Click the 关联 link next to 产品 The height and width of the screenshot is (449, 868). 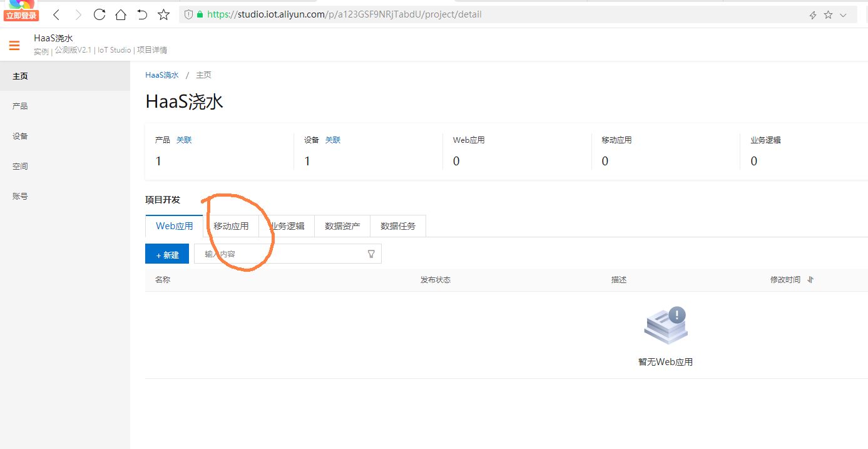(x=184, y=140)
